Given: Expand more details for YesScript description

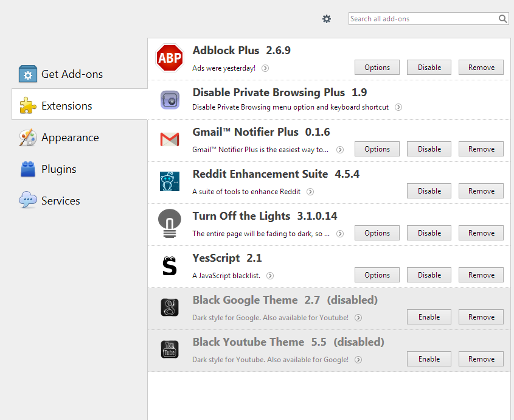Looking at the screenshot, I should point(270,276).
